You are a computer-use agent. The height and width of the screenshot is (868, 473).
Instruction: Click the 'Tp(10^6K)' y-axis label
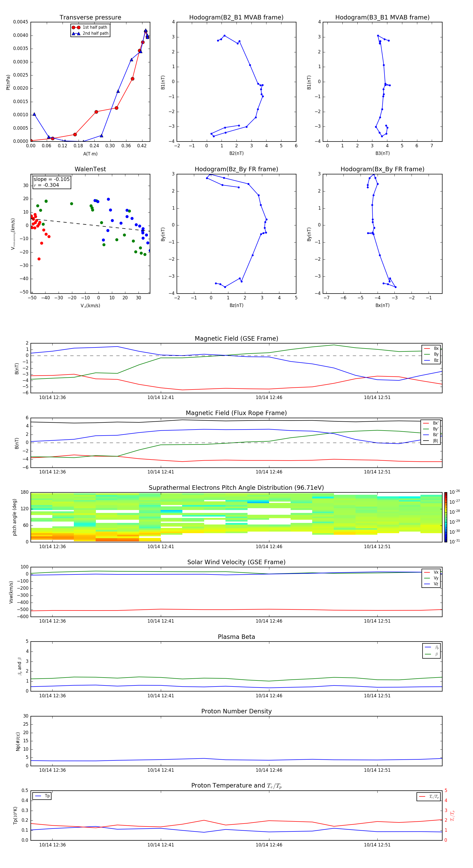coord(15,815)
